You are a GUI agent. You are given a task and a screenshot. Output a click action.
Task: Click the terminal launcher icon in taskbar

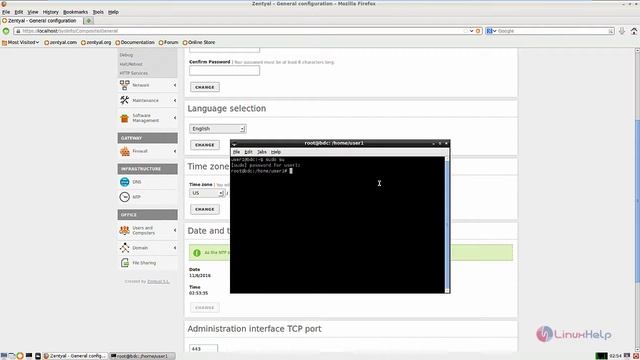[29, 356]
